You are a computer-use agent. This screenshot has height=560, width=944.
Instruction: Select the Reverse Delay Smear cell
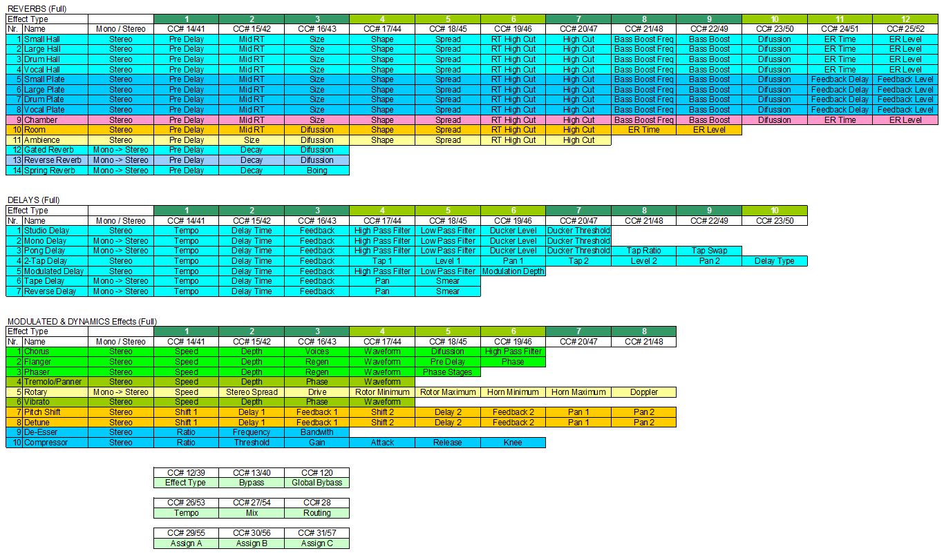pos(448,291)
